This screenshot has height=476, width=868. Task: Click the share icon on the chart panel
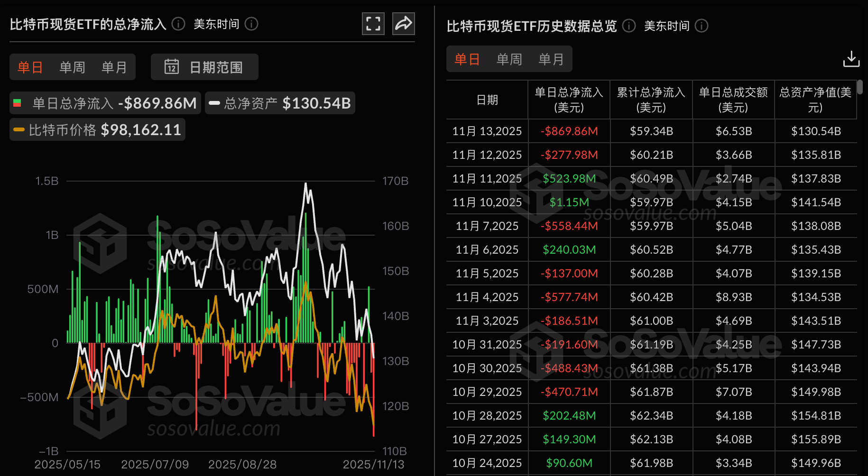403,23
